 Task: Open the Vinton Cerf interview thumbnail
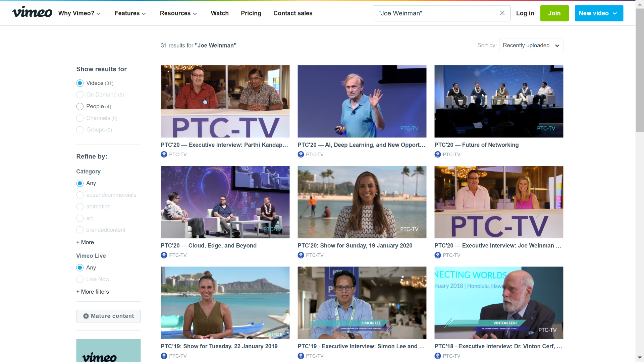coord(499,303)
